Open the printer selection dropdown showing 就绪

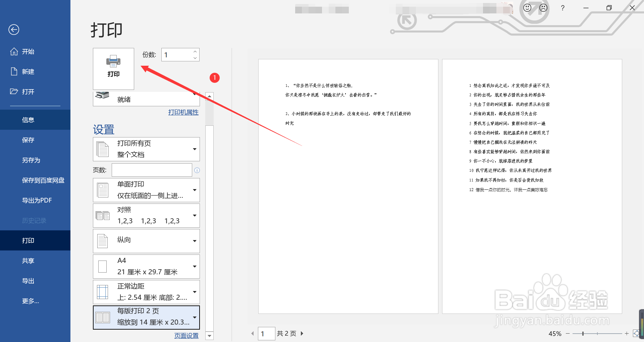[146, 99]
